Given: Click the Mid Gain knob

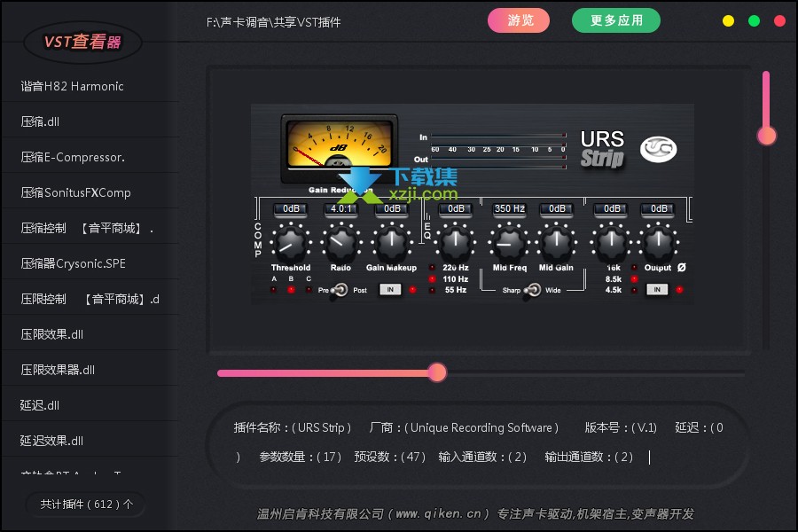Looking at the screenshot, I should click(556, 242).
